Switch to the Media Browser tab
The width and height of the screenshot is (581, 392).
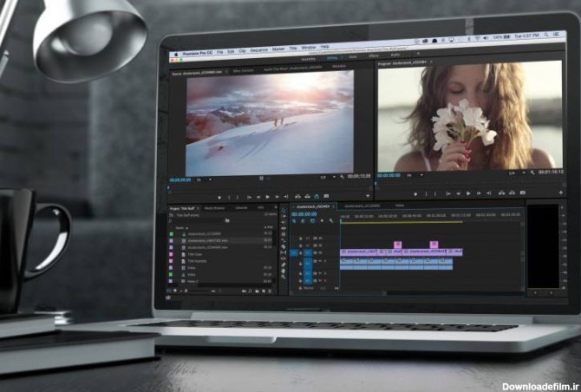tap(213, 208)
